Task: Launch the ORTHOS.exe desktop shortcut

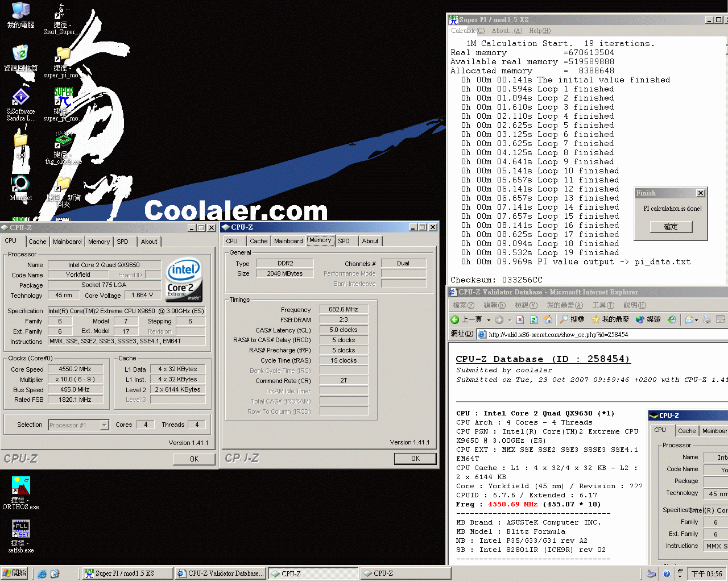Action: coord(20,492)
